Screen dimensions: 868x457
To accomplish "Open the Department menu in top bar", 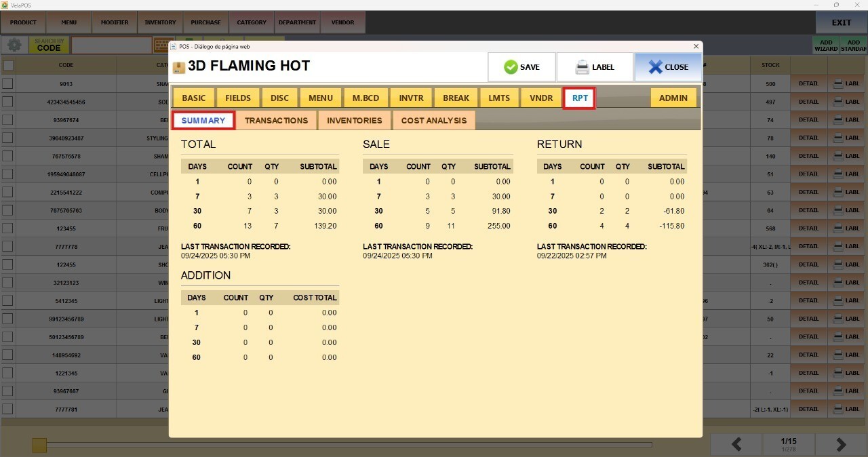I will (297, 22).
